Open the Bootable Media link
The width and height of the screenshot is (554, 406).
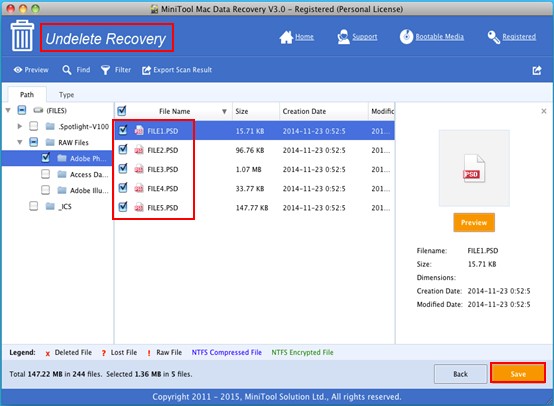[440, 37]
